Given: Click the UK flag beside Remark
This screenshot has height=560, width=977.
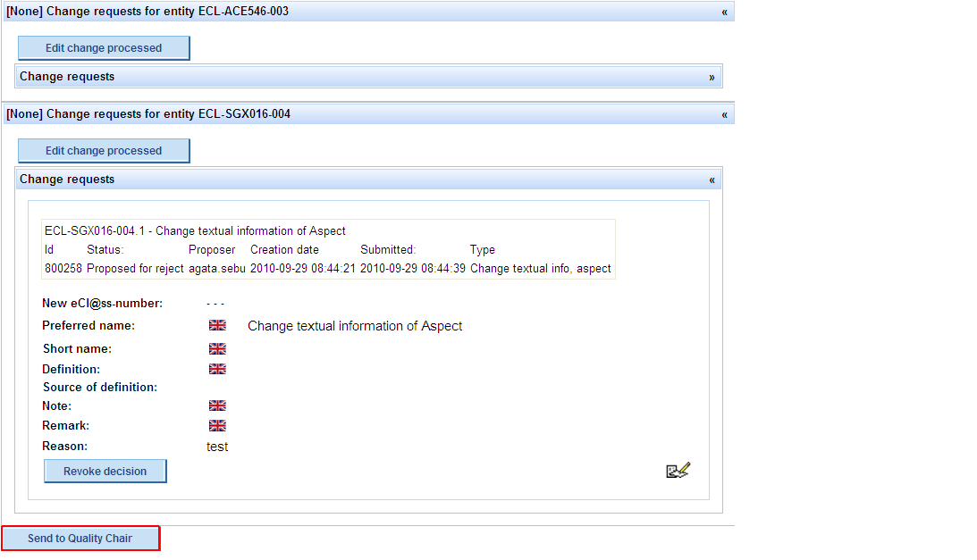Looking at the screenshot, I should tap(217, 426).
